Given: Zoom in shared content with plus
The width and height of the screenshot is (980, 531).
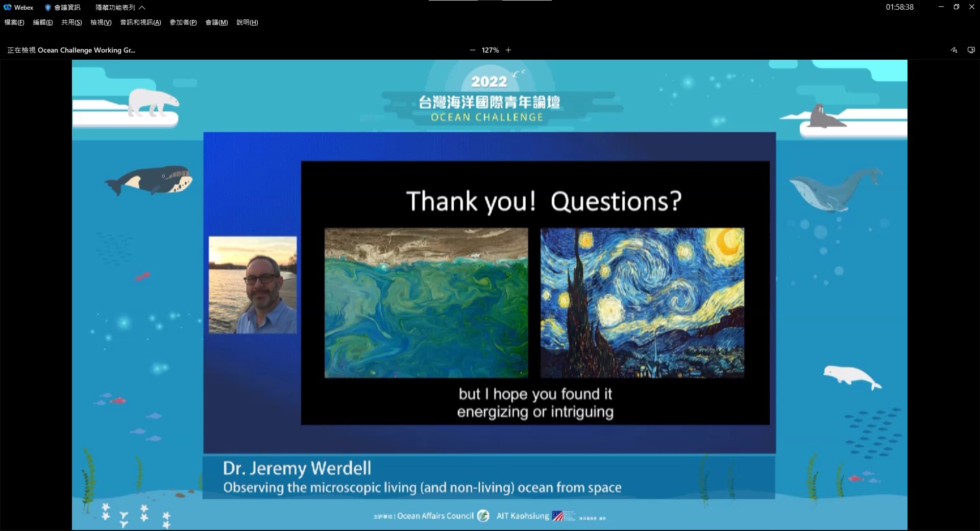Looking at the screenshot, I should pyautogui.click(x=508, y=50).
